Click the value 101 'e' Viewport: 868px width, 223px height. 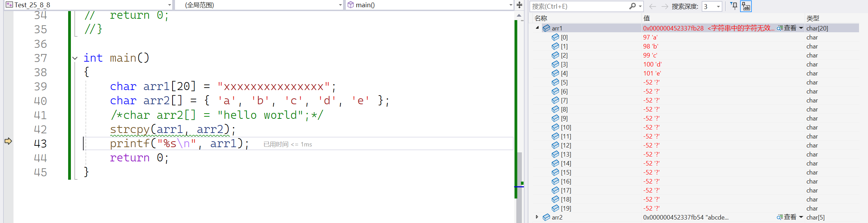(652, 73)
